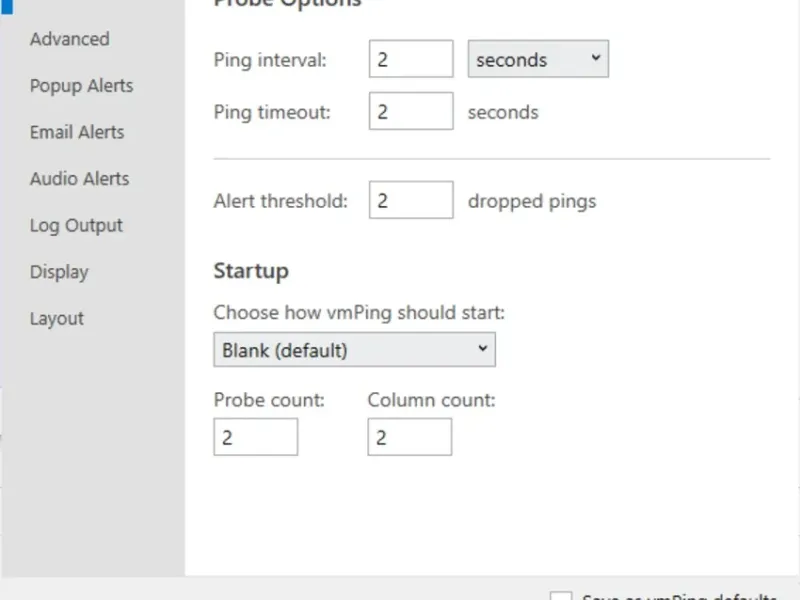This screenshot has width=800, height=600.
Task: Open the startup mode dropdown Blank (default)
Action: click(x=354, y=350)
